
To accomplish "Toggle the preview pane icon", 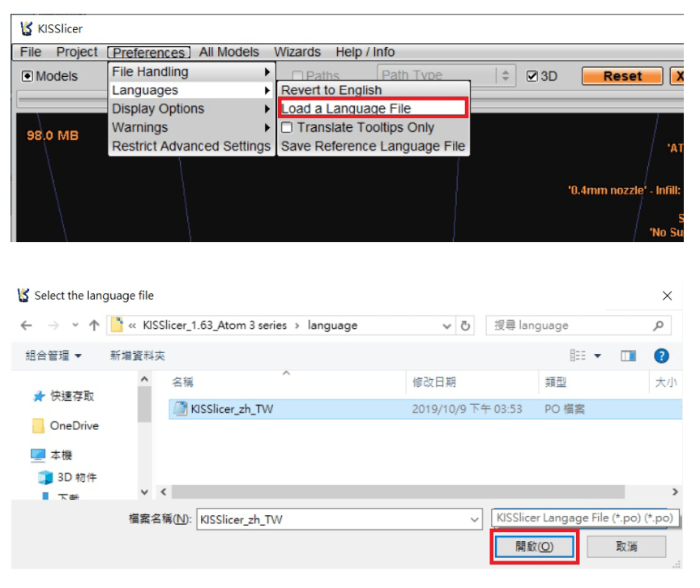I will click(628, 356).
